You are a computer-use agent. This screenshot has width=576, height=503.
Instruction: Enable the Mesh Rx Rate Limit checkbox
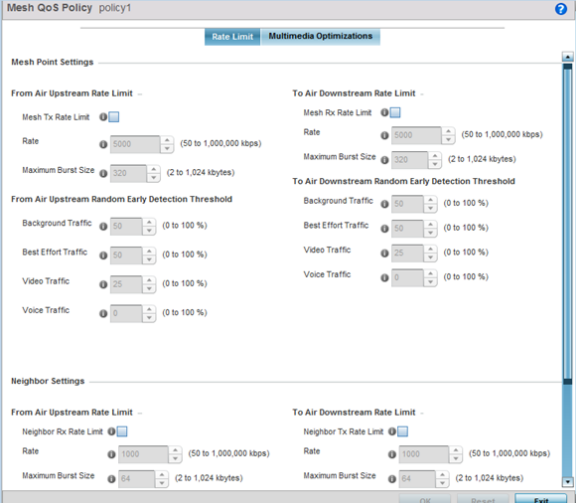[x=395, y=112]
